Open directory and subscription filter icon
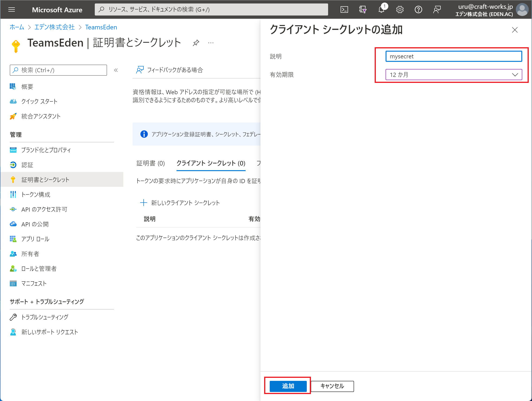 point(363,10)
